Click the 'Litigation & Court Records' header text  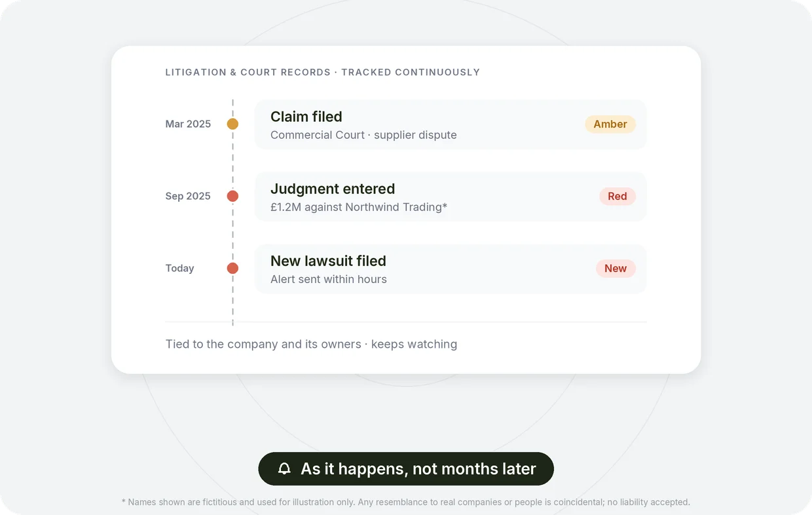(x=248, y=72)
